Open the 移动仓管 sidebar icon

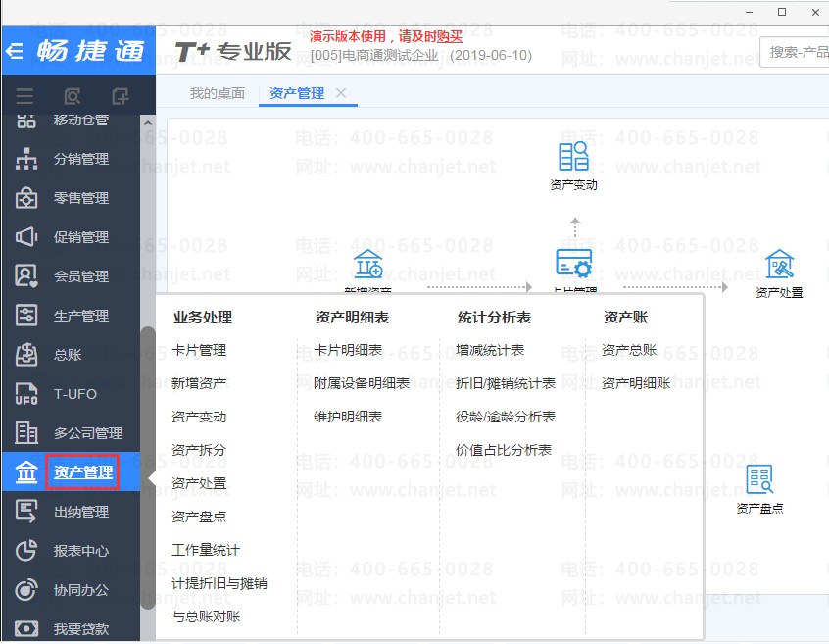[25, 121]
